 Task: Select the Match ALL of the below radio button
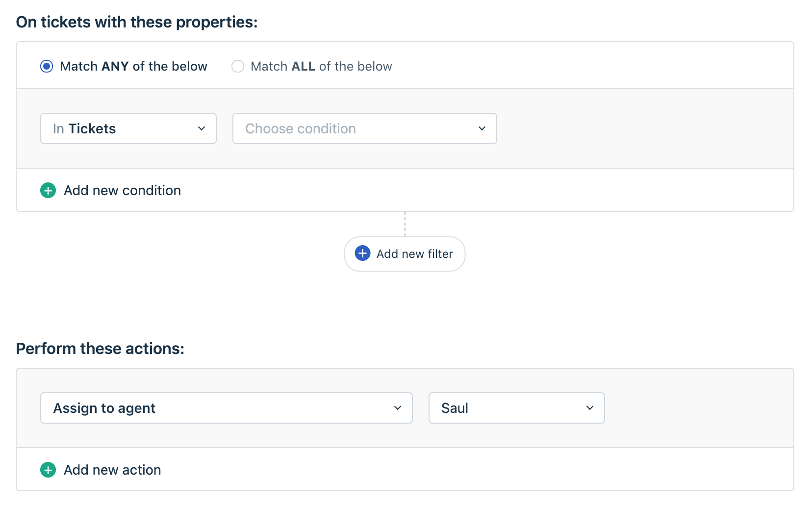tap(238, 66)
